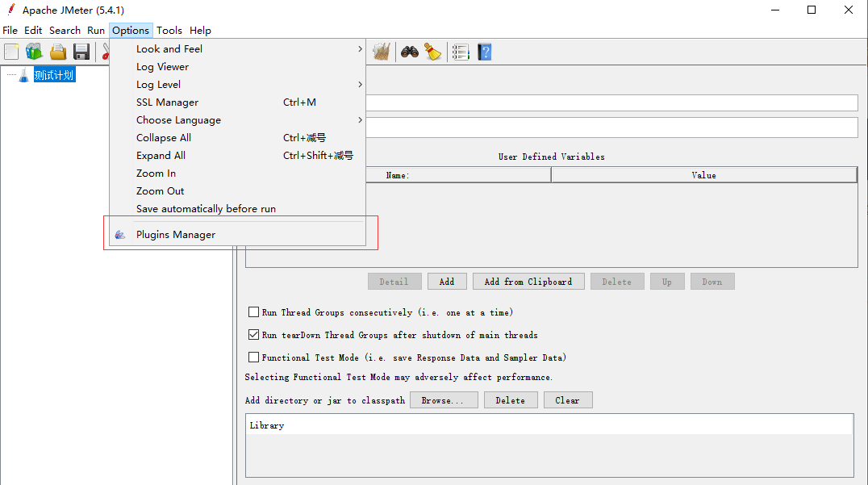
Task: Open the Run menu
Action: click(x=96, y=31)
